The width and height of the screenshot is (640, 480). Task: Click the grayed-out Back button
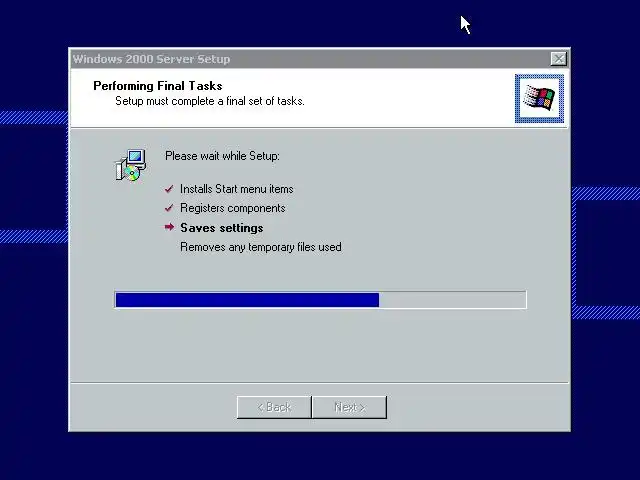point(274,407)
